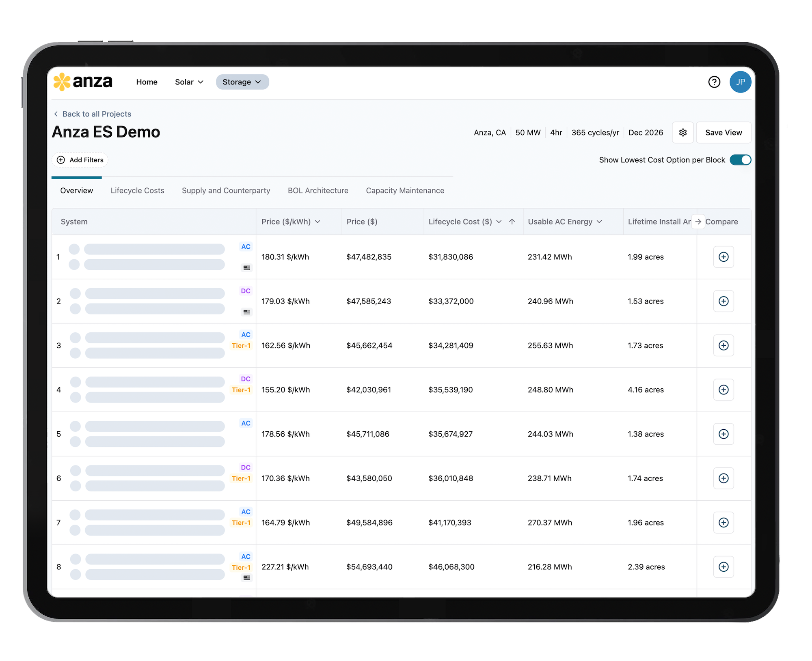Click the Add Filters control

(x=80, y=160)
